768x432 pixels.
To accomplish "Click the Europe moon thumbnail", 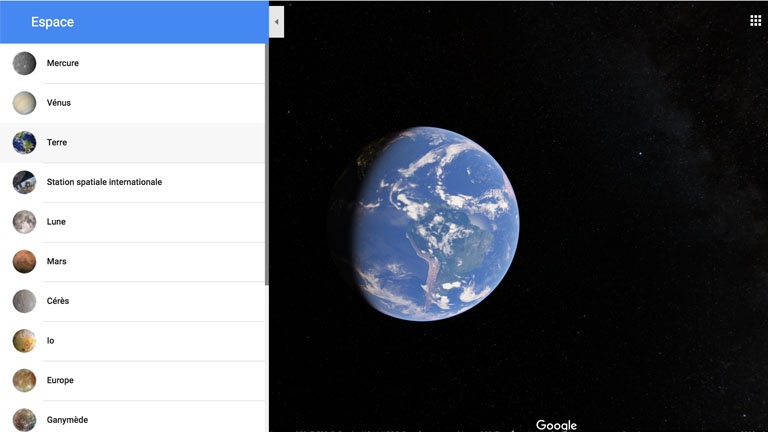I will click(24, 381).
